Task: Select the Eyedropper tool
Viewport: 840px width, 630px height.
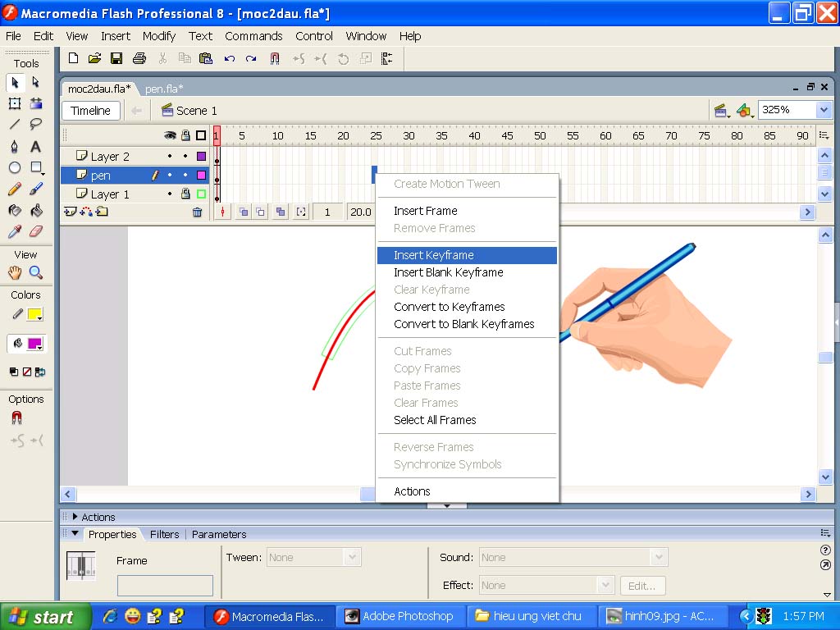Action: click(15, 231)
